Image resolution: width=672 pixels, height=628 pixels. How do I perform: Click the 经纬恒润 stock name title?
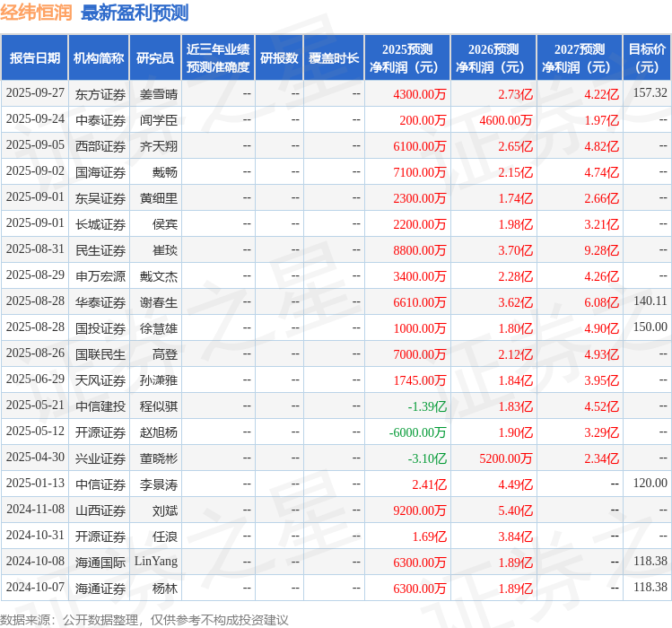pos(37,13)
